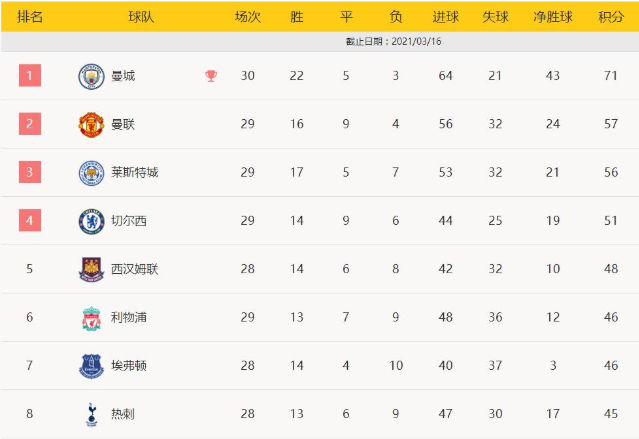Click the red rank 4 badge
This screenshot has height=439, width=639.
point(30,221)
